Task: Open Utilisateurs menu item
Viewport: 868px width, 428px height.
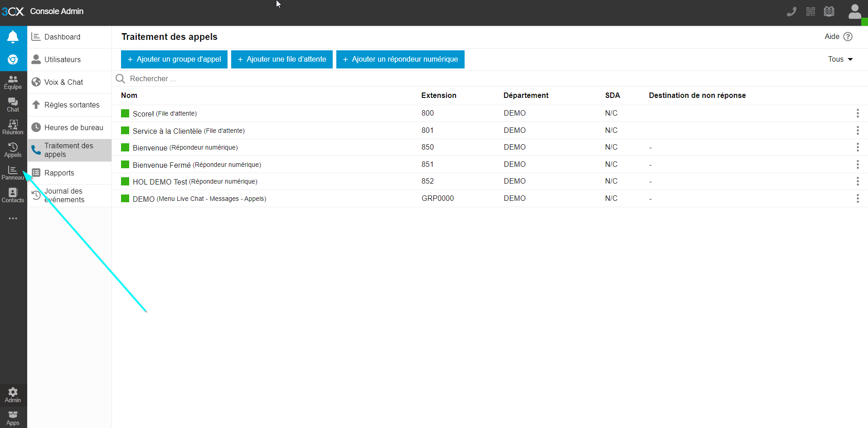Action: 69,60
